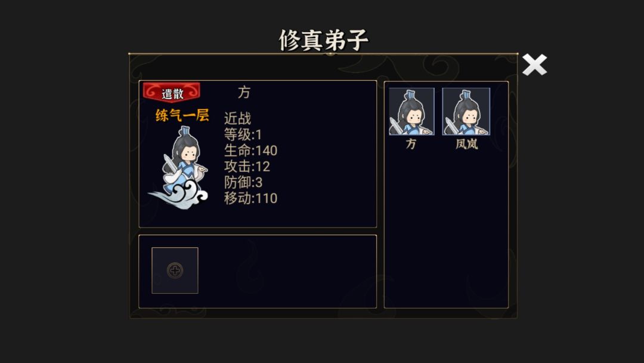Click the 近战 combat type text
Viewport: 644px width, 363px height.
click(x=237, y=118)
